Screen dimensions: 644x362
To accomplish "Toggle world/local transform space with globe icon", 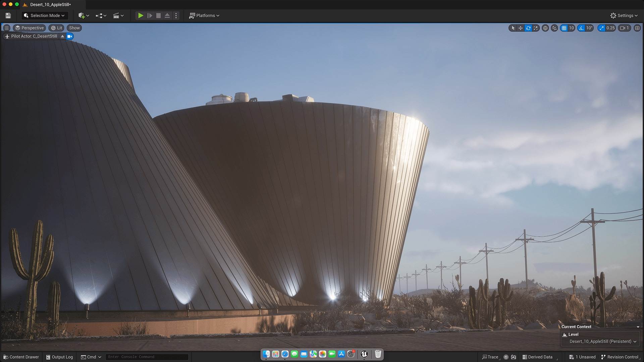I will click(545, 28).
